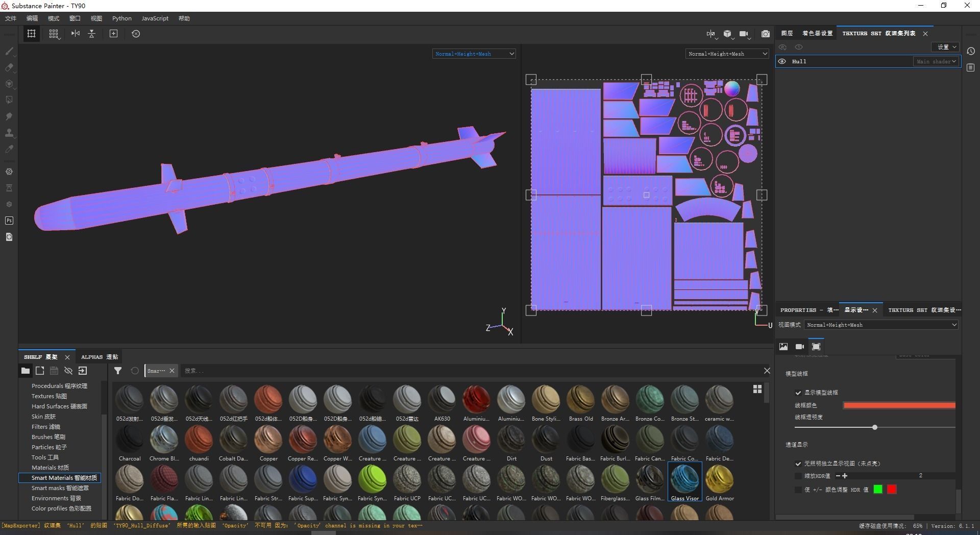
Task: Increase the HDR scale value with plus
Action: (x=845, y=476)
